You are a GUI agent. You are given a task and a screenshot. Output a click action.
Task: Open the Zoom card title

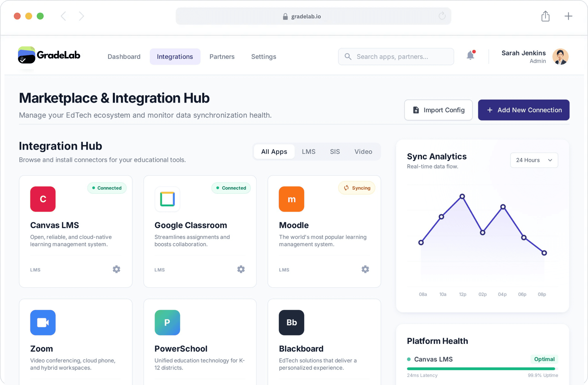click(x=42, y=349)
